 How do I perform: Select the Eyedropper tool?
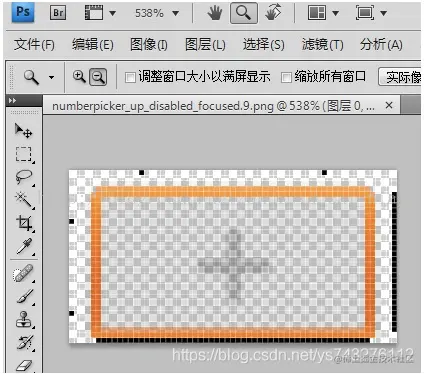point(24,246)
